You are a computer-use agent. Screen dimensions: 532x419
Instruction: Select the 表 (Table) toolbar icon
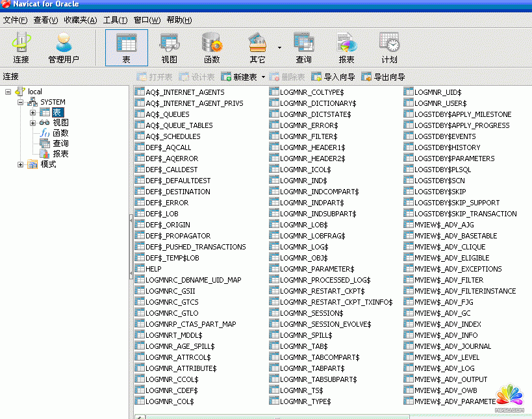pos(126,47)
